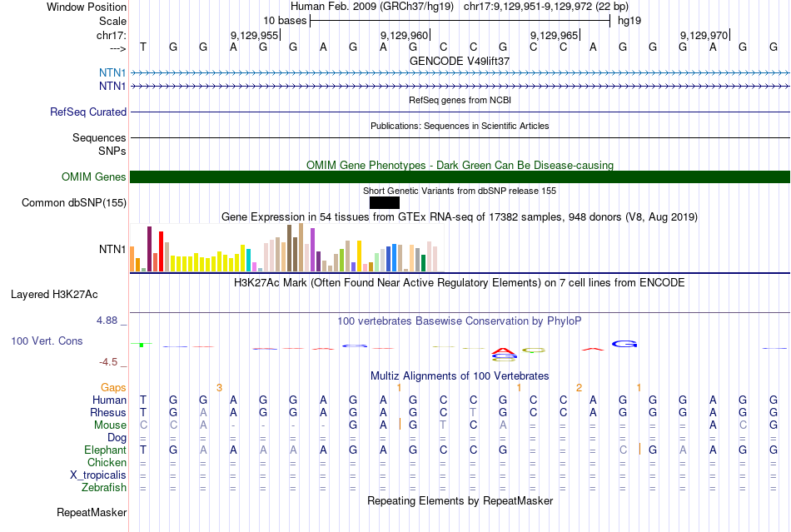791x532 pixels.
Task: Click the OMIM Genes track label
Action: (x=94, y=177)
